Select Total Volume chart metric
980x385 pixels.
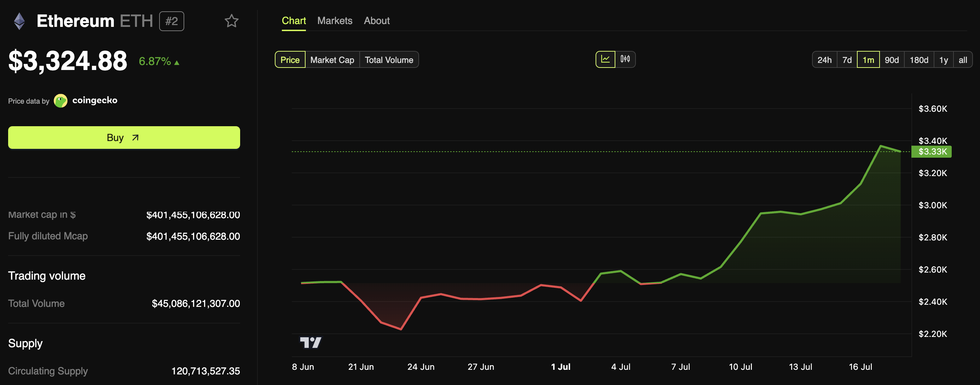coord(388,60)
